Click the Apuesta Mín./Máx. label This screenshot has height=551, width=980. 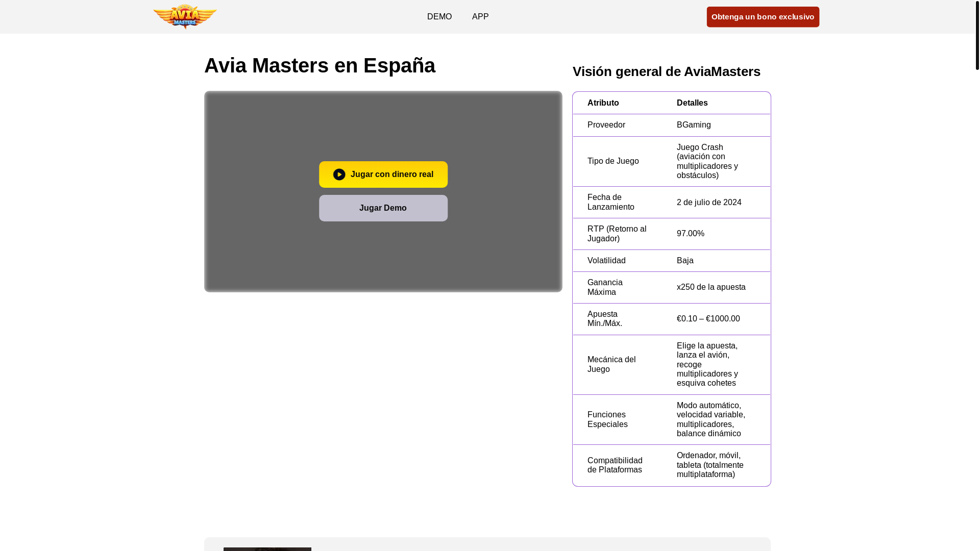[x=605, y=319]
